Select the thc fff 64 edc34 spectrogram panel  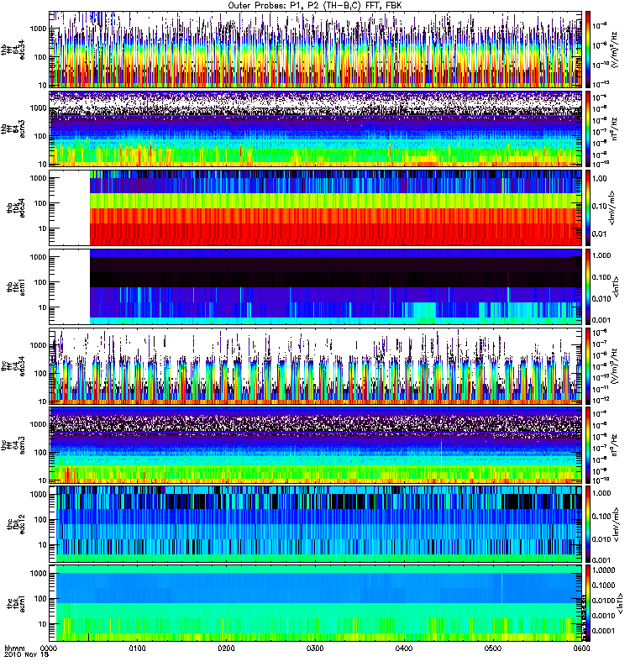[316, 366]
